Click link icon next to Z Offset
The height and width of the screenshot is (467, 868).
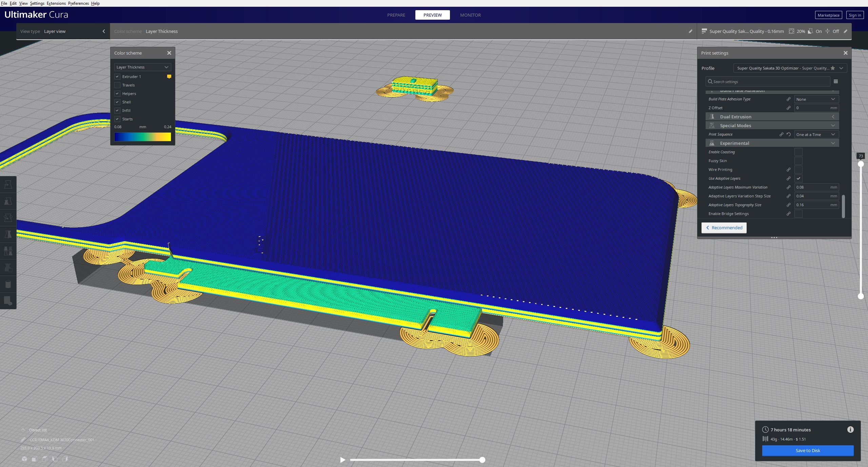pos(789,108)
